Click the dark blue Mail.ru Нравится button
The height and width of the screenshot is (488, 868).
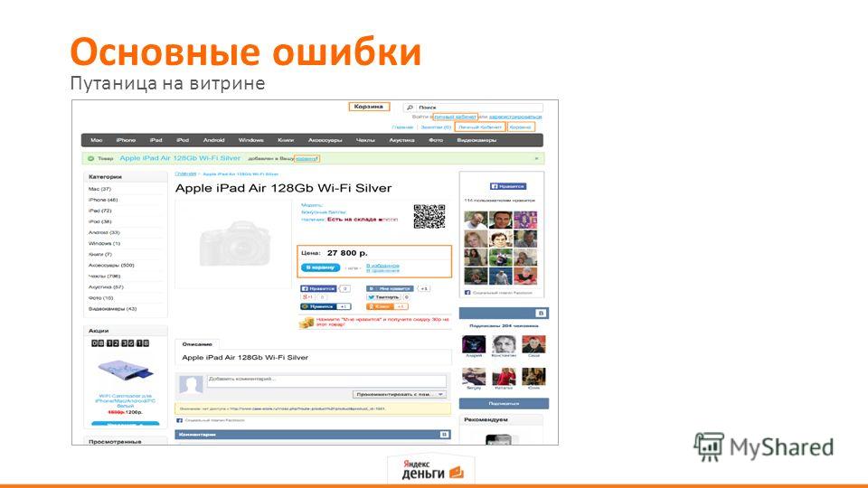[x=319, y=306]
